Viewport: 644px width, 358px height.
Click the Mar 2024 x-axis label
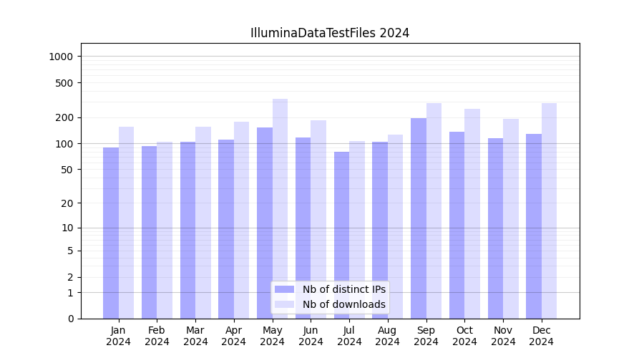(x=195, y=336)
